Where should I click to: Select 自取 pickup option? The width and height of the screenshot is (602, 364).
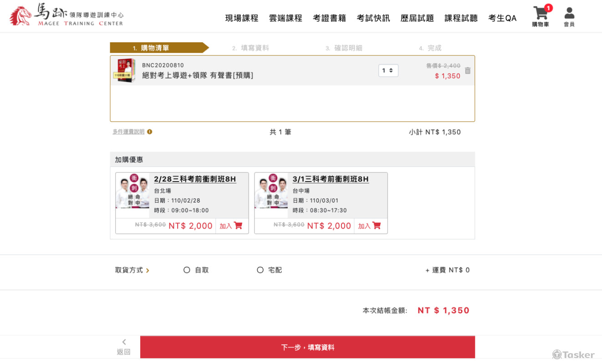(x=187, y=270)
